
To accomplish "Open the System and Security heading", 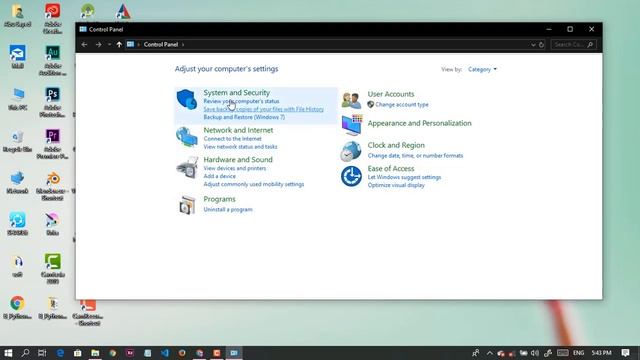I will click(x=237, y=93).
